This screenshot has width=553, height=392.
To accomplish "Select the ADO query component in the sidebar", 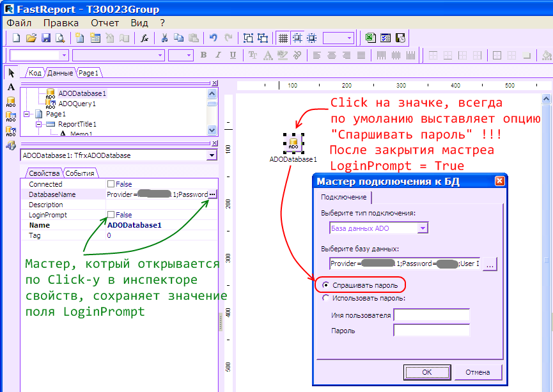I will tap(11, 131).
